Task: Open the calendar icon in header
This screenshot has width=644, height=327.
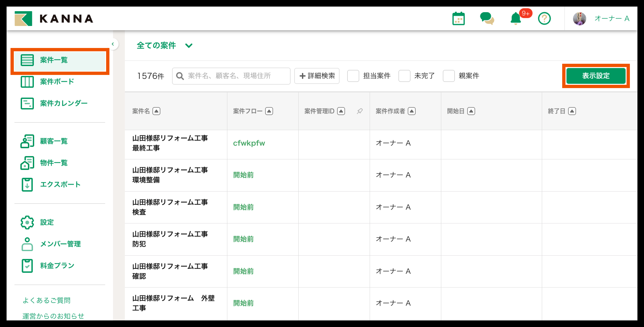Action: (458, 19)
